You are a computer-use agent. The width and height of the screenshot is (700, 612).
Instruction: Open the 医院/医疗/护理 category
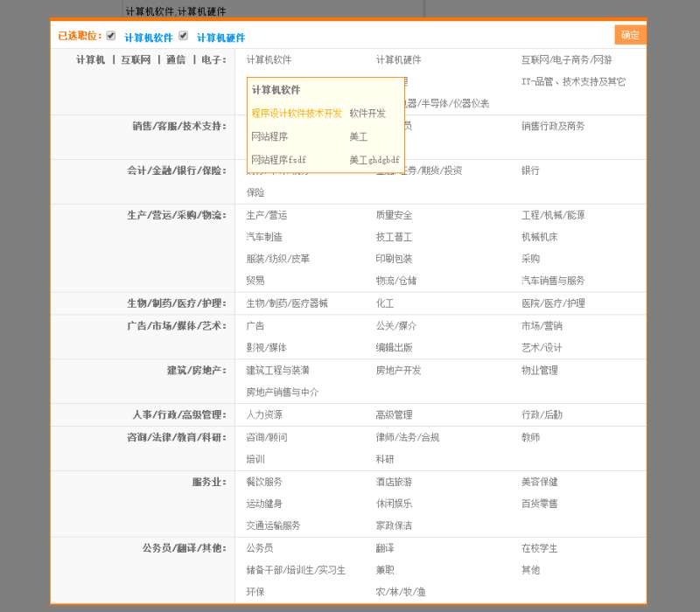click(x=553, y=303)
